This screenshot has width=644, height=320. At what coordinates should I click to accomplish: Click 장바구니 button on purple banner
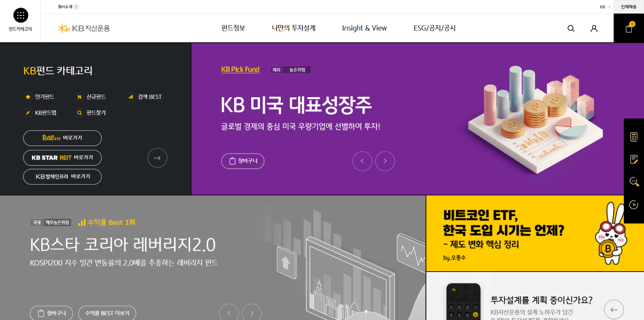tap(243, 161)
